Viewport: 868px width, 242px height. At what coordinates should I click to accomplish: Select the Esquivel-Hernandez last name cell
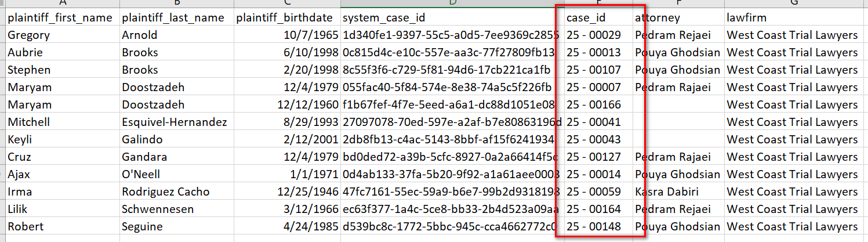(x=174, y=122)
